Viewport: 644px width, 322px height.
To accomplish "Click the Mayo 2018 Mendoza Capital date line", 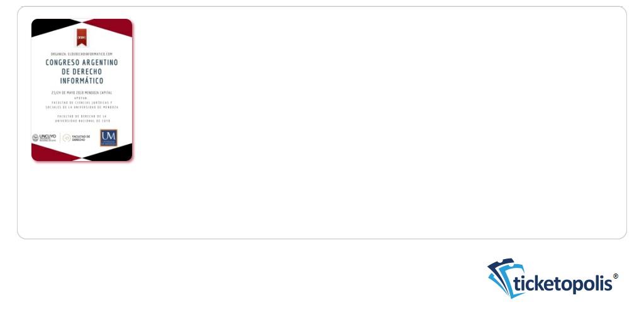I will [x=82, y=93].
